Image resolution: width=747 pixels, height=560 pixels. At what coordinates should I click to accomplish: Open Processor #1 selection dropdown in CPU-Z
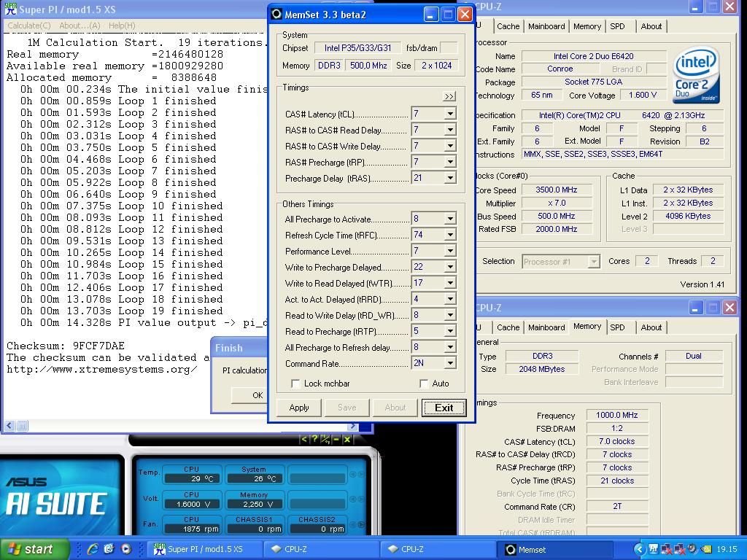point(594,262)
